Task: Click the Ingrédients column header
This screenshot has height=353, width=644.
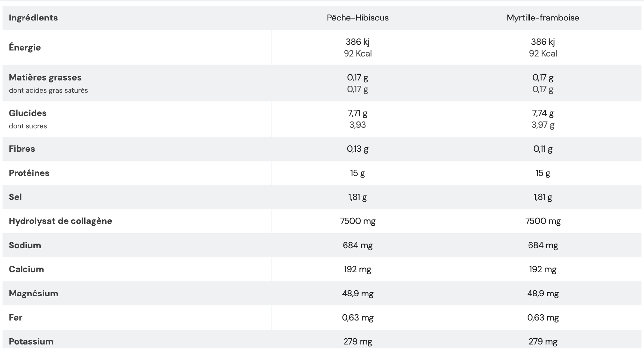Action: click(33, 18)
